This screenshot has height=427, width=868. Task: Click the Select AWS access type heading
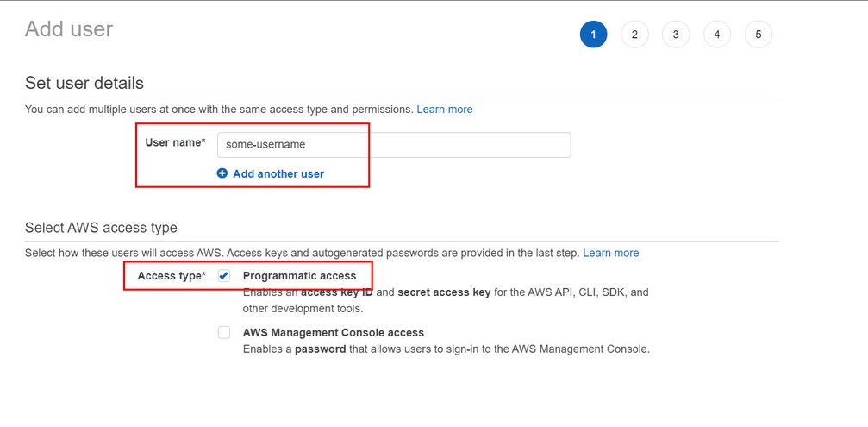coord(101,228)
